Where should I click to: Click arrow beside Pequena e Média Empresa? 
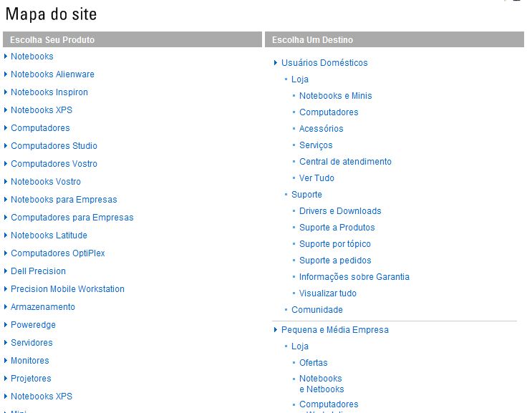point(276,330)
